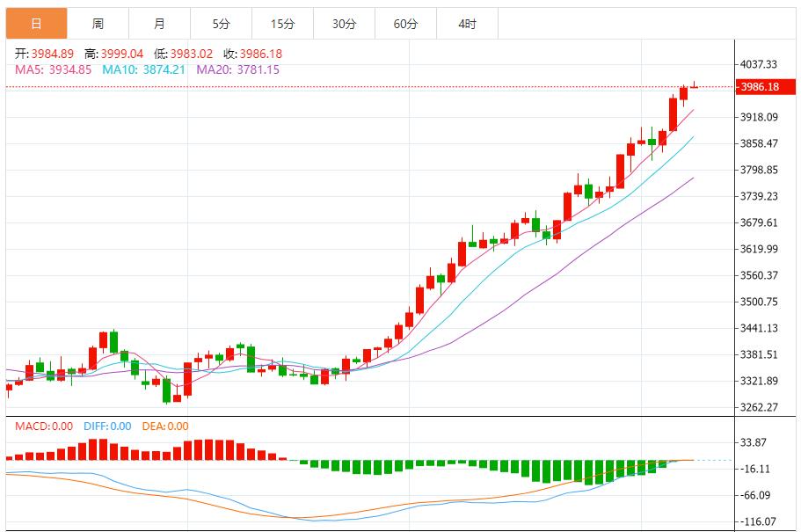Click the 33.87 MACD axis label
Viewport: 801px width, 532px height.
tap(755, 443)
